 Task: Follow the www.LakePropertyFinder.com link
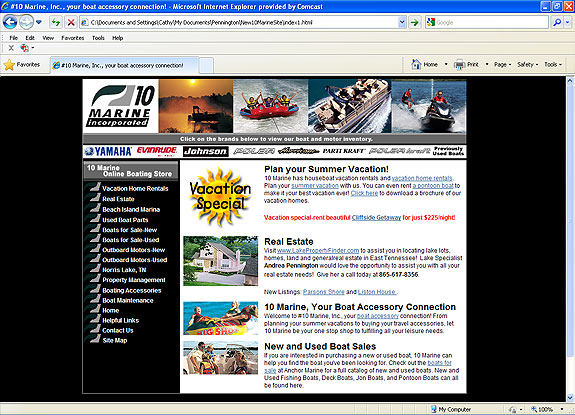click(x=318, y=250)
